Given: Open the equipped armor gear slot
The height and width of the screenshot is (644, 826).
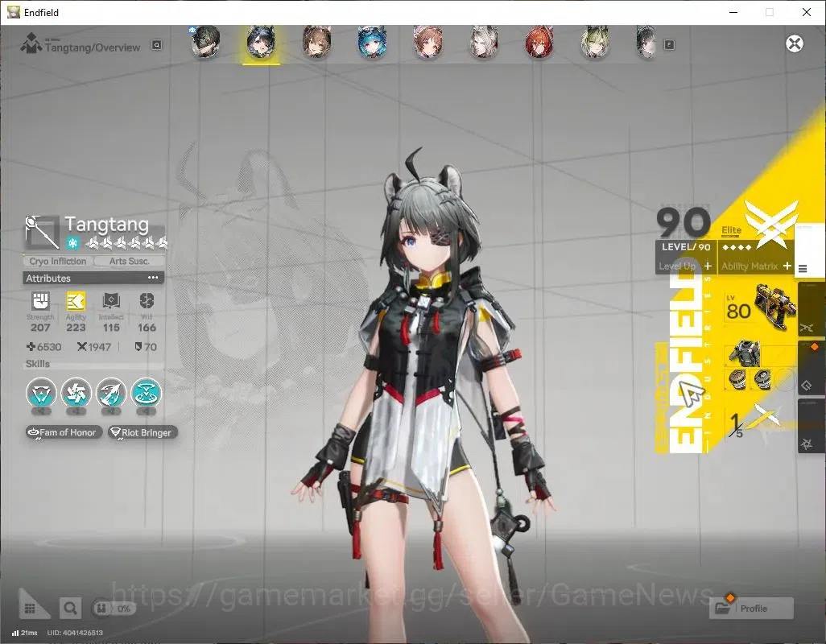Looking at the screenshot, I should 745,353.
